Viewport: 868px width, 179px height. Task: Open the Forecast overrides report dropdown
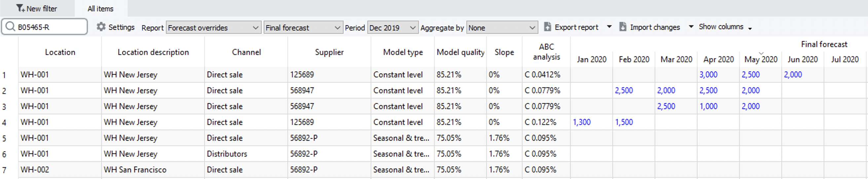[214, 28]
